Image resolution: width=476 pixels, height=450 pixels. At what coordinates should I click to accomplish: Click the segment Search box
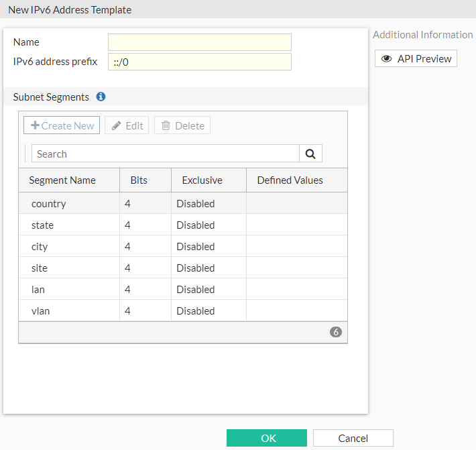165,154
